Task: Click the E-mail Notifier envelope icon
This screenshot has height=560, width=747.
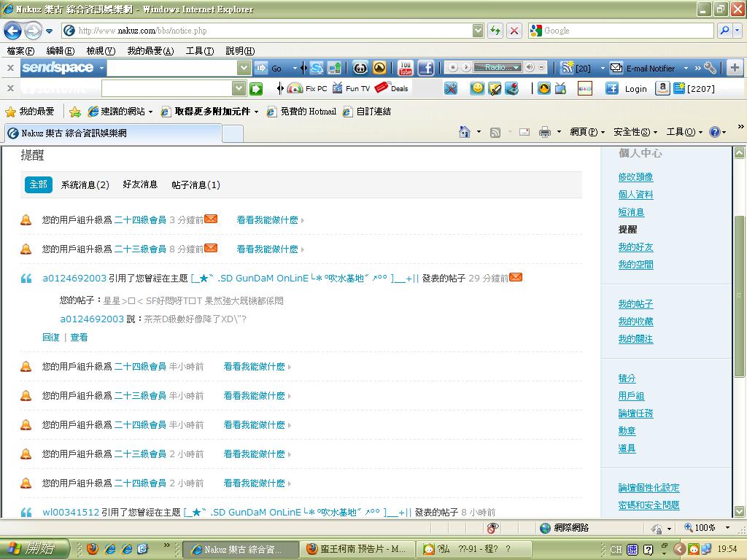Action: click(616, 68)
